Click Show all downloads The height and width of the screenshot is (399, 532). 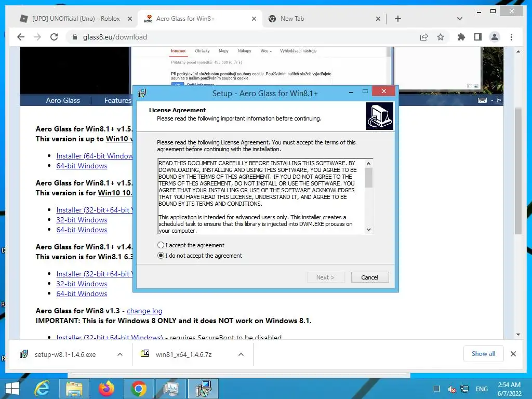pos(484,354)
